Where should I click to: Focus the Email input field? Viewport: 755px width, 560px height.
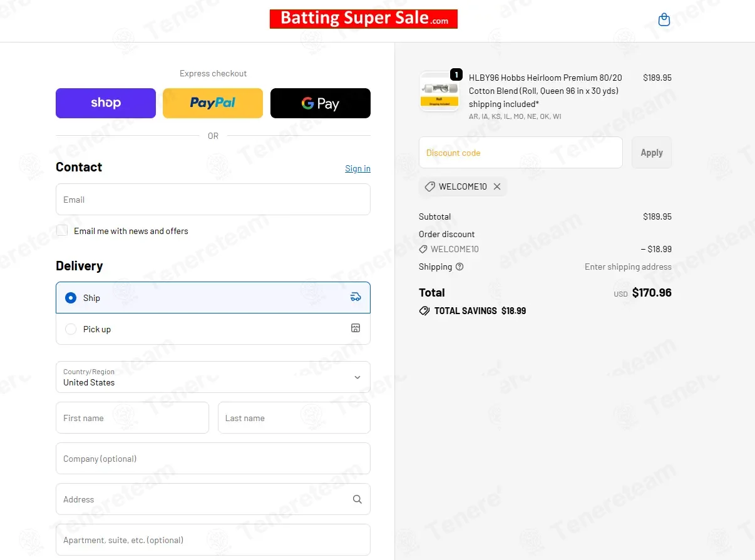point(213,199)
